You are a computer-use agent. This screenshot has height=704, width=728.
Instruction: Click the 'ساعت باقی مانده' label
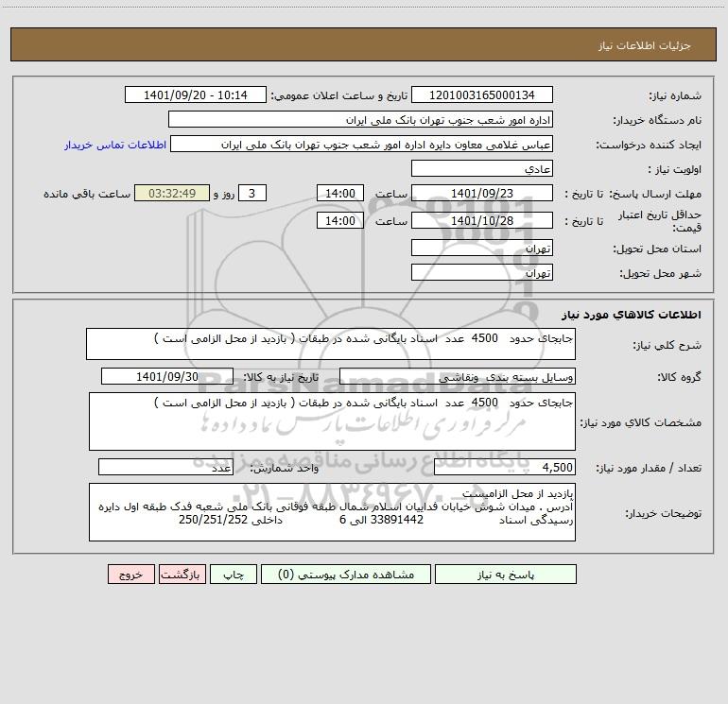tap(87, 194)
